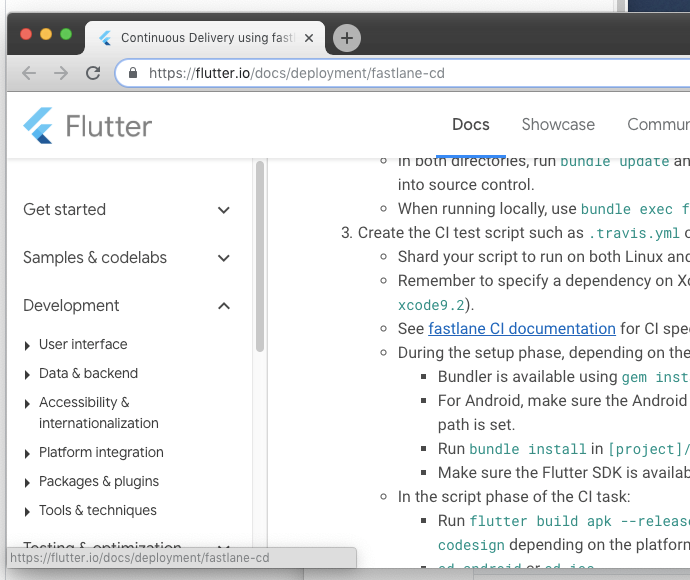Expand User interface triangle
690x580 pixels.
pos(27,345)
